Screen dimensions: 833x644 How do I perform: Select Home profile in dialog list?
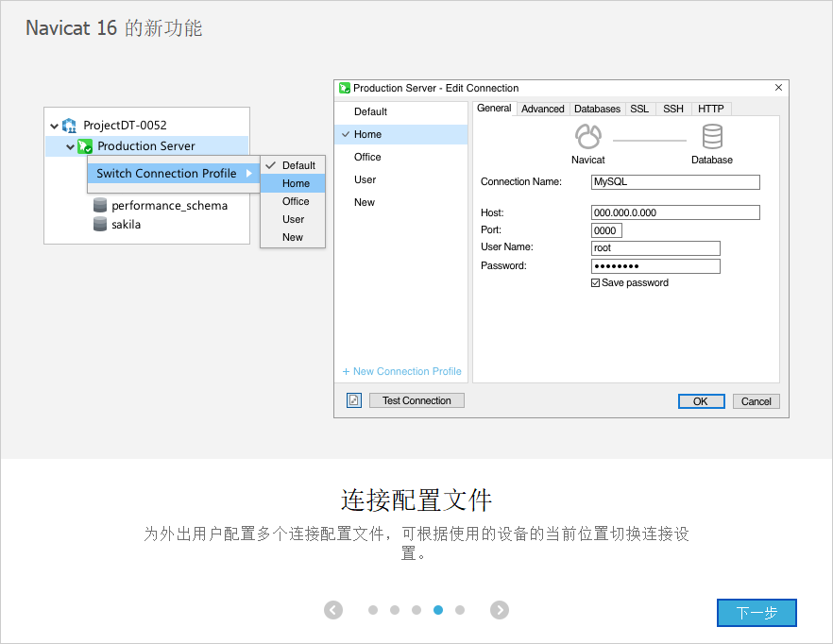[x=401, y=134]
